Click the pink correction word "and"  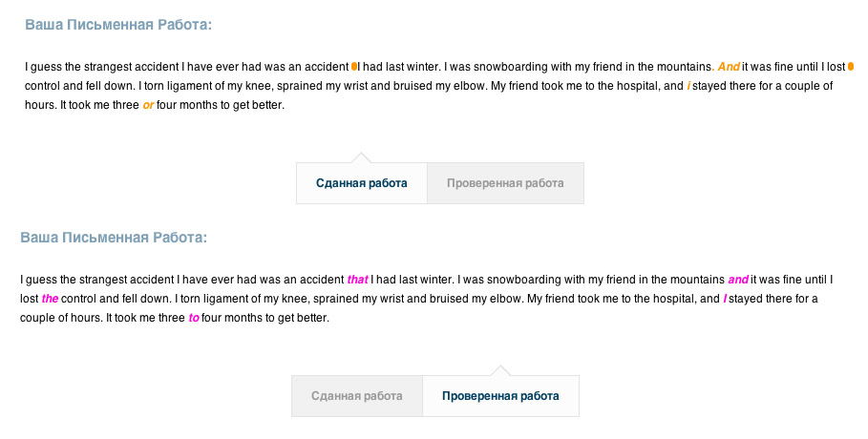[x=738, y=280]
